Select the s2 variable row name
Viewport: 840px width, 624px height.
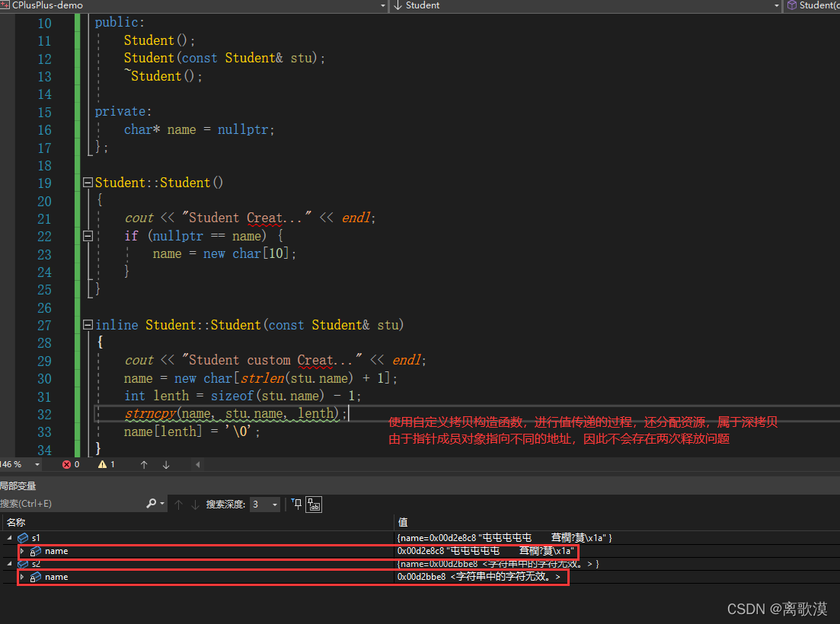pos(35,564)
